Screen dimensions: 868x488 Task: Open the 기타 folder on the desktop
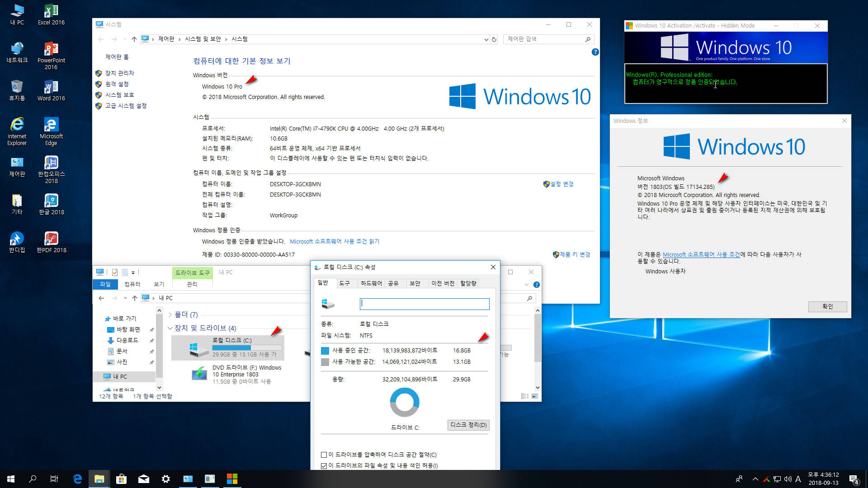click(x=17, y=204)
